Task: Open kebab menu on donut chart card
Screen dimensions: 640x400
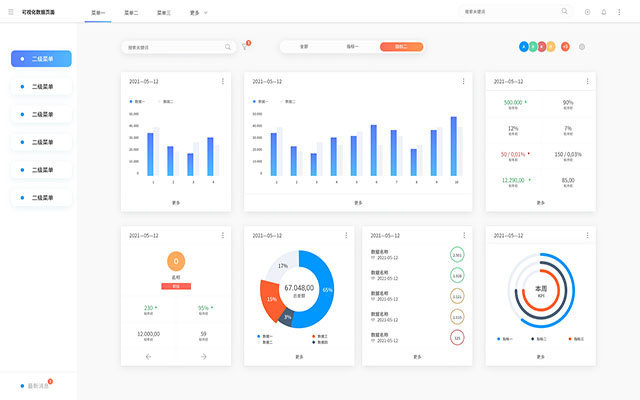Action: pos(344,236)
